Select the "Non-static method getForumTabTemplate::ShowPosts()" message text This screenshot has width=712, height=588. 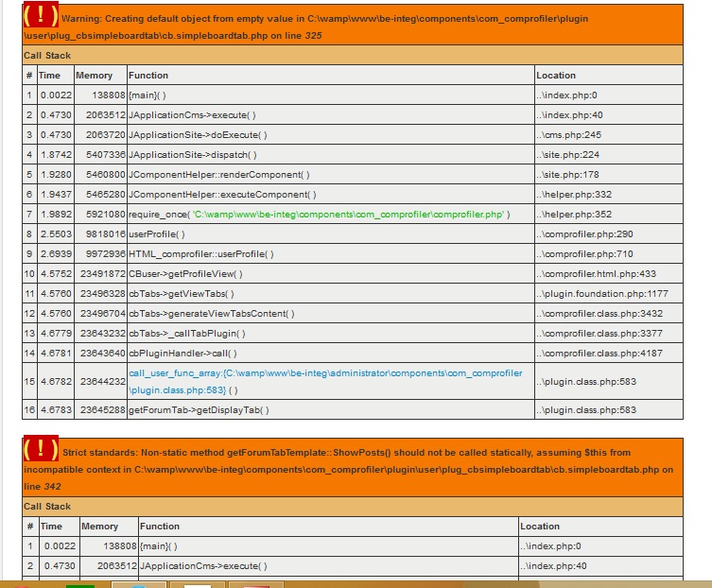tap(266, 453)
